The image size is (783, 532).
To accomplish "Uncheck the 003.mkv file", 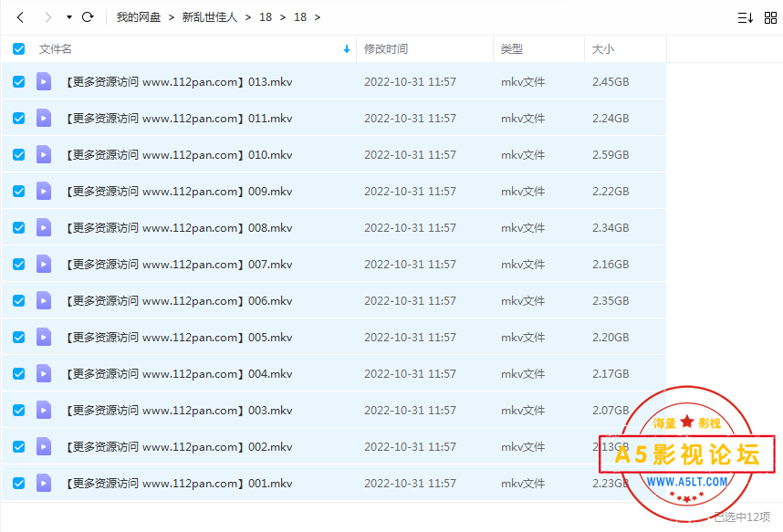I will tap(19, 410).
